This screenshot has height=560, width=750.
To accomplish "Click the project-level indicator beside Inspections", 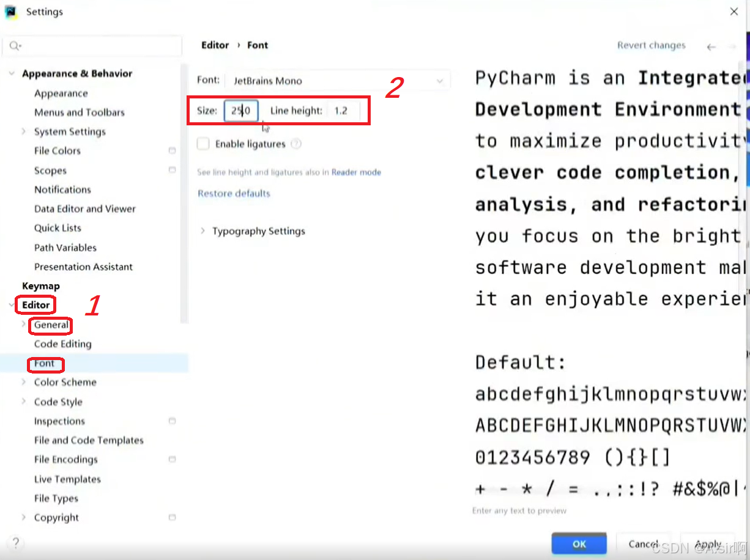I will 172,421.
